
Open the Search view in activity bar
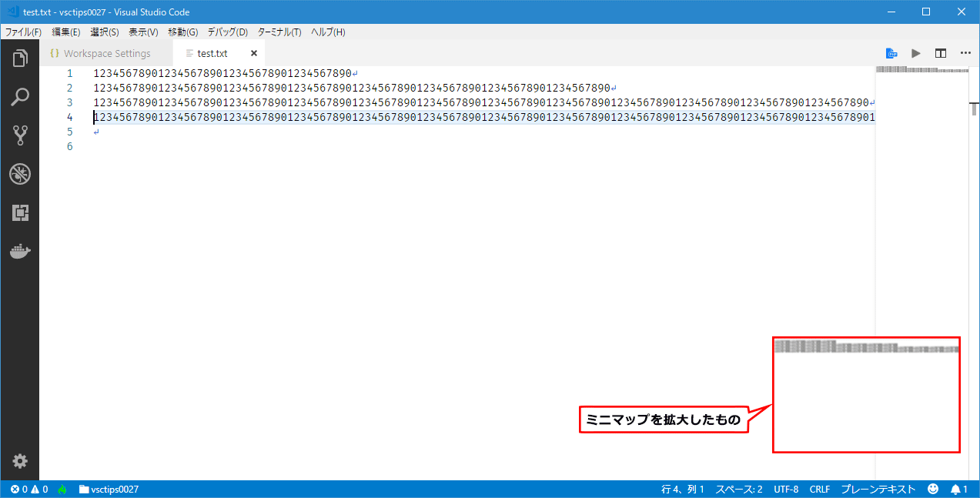pos(20,97)
